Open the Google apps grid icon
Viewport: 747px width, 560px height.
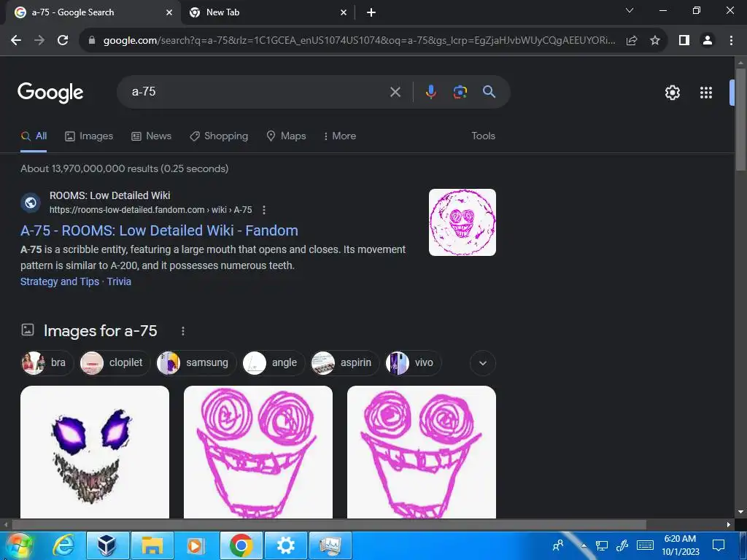click(x=706, y=93)
